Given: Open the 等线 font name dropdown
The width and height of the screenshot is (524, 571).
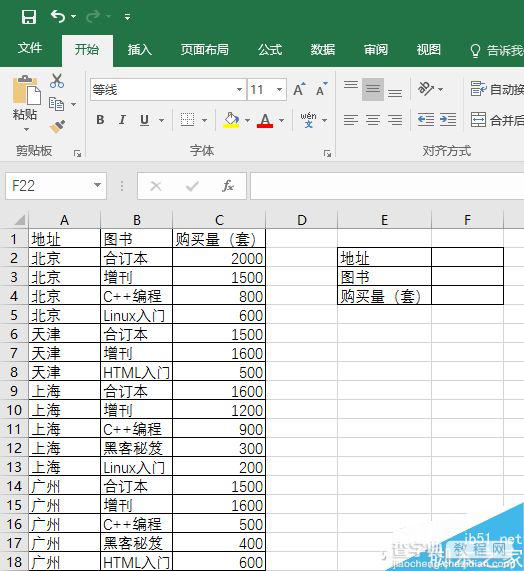Looking at the screenshot, I should point(239,90).
